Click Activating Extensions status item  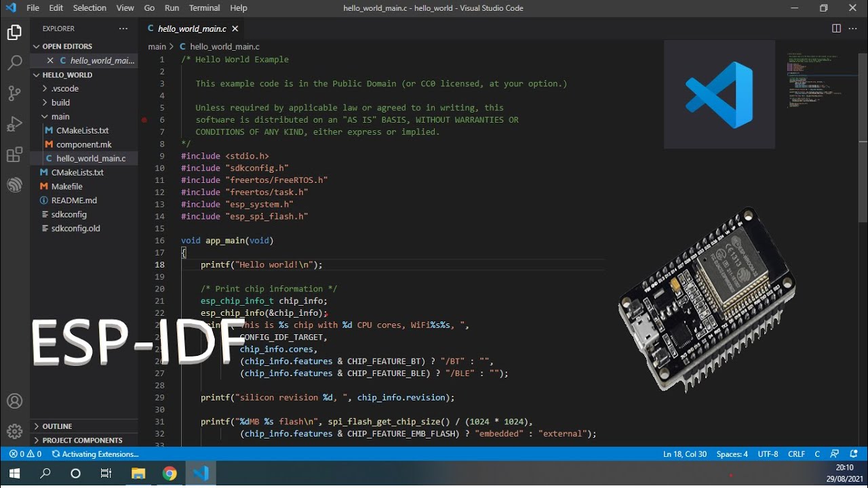coord(95,454)
